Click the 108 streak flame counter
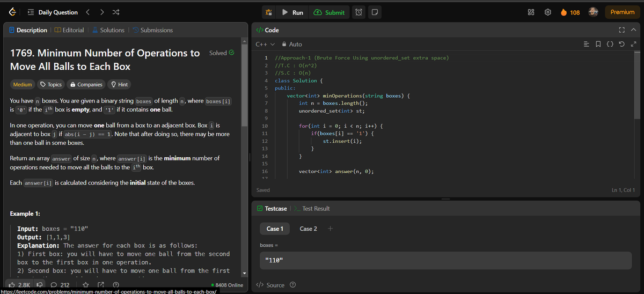Image resolution: width=644 pixels, height=294 pixels. [x=570, y=12]
